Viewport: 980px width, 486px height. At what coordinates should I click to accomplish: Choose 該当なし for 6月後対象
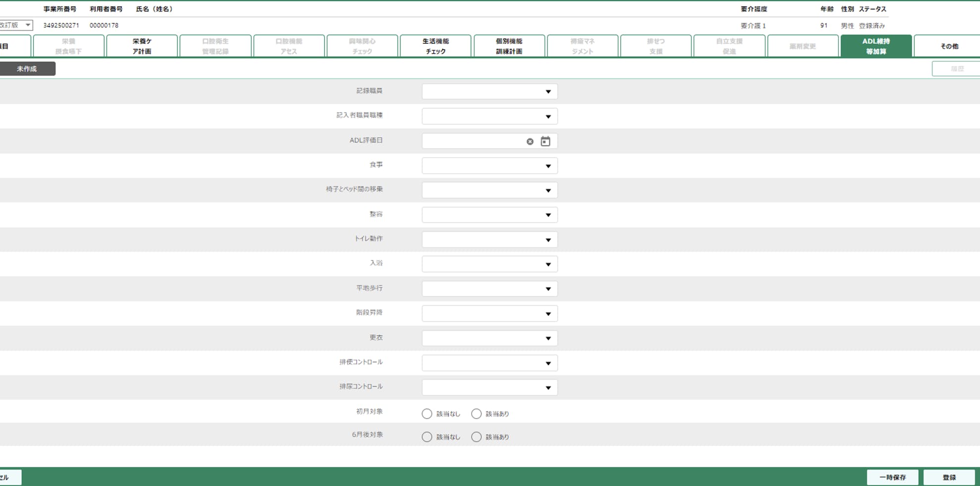[x=427, y=437]
